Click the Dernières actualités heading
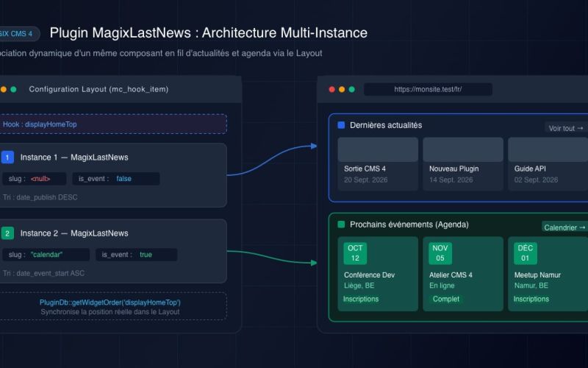 [386, 125]
